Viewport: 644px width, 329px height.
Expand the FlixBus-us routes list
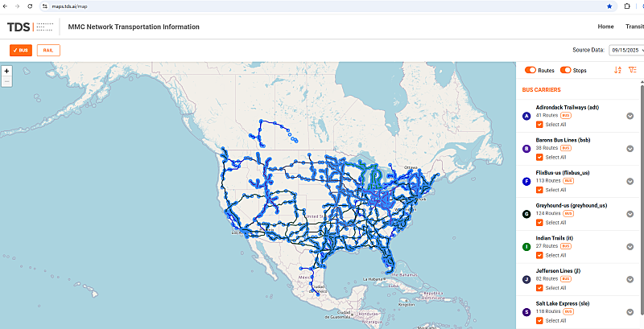click(x=630, y=181)
